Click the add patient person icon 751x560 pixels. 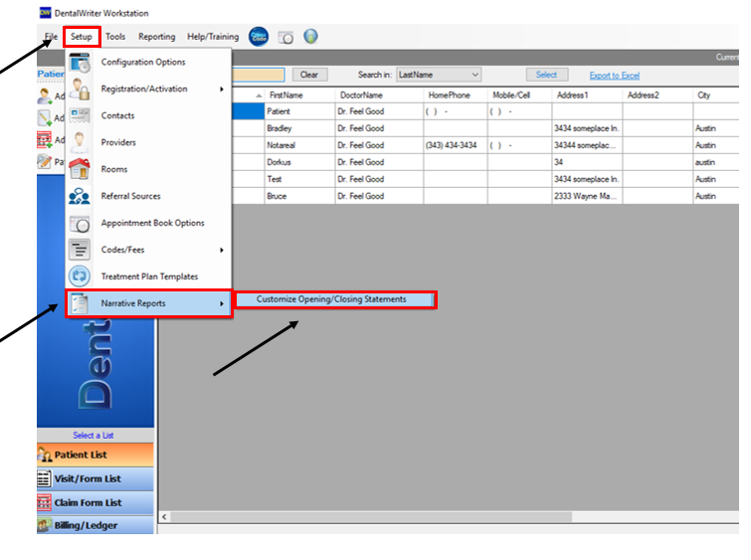click(x=45, y=95)
